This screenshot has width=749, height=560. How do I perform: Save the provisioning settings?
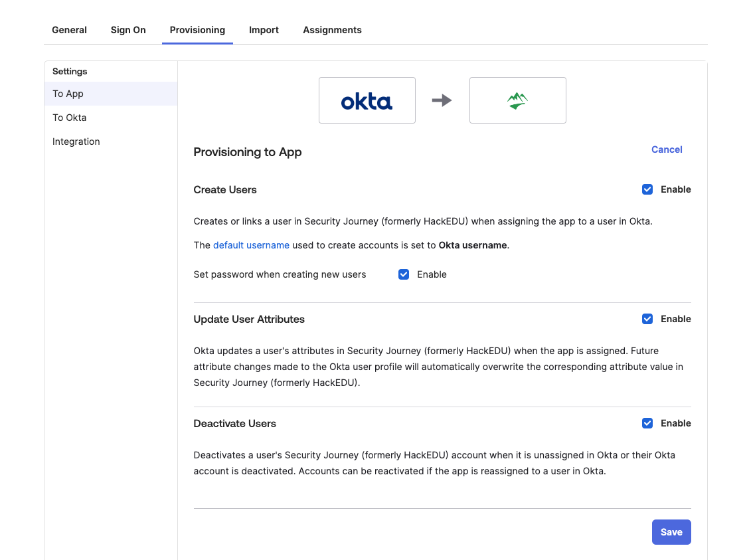click(x=671, y=532)
